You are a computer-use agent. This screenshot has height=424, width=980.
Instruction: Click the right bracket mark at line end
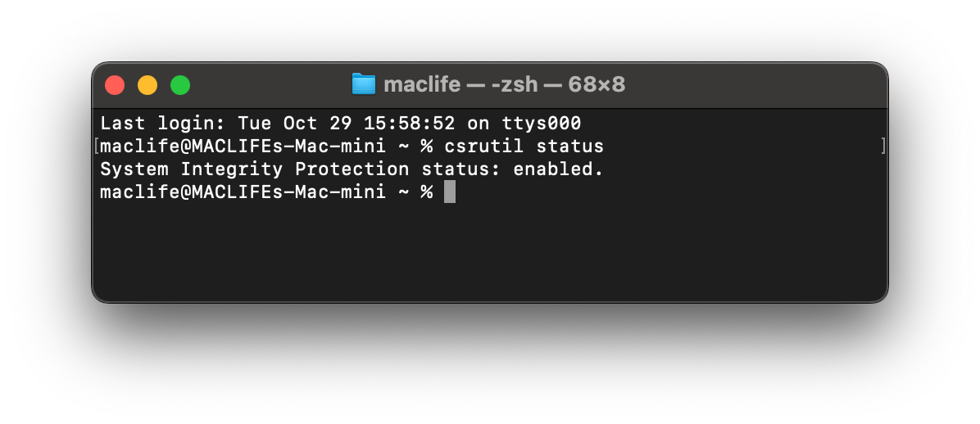pyautogui.click(x=882, y=147)
